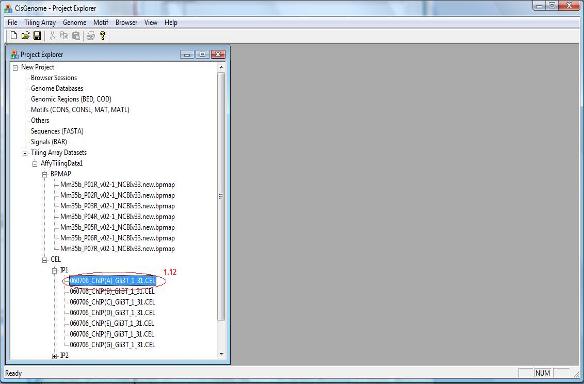Collapse the New Project root node
This screenshot has width=584, height=384.
pos(15,68)
